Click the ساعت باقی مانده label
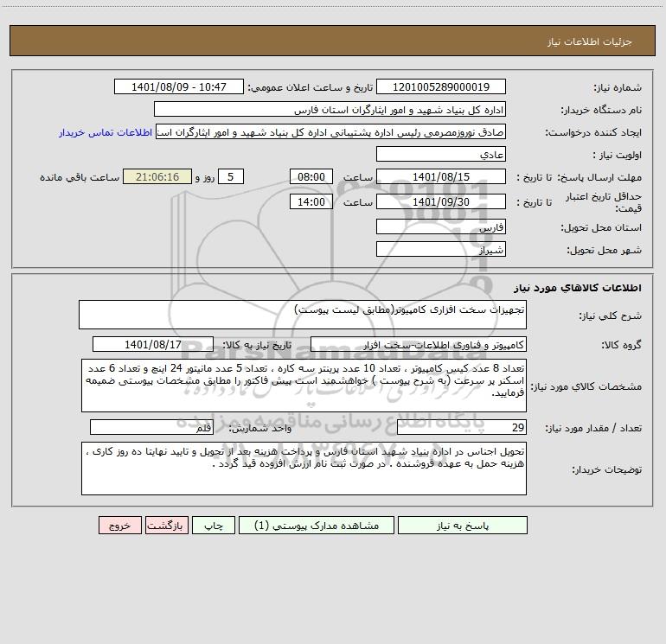The height and width of the screenshot is (644, 666). (x=80, y=177)
